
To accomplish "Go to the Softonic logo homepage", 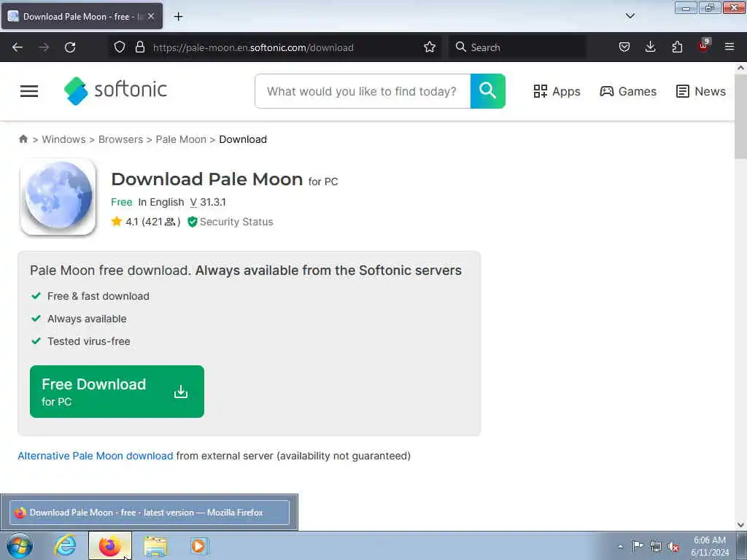I will pos(115,90).
